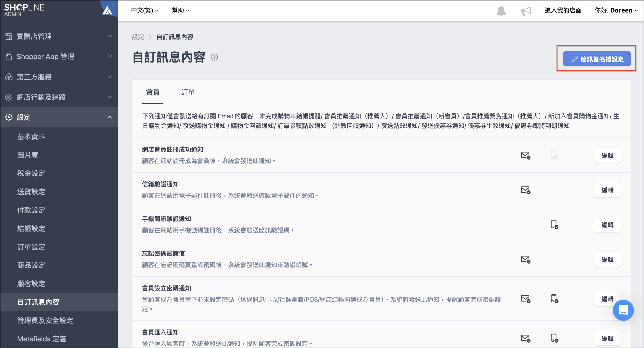Open the chat support bubble
Viewport: 644px width, 348px height.
[x=623, y=310]
